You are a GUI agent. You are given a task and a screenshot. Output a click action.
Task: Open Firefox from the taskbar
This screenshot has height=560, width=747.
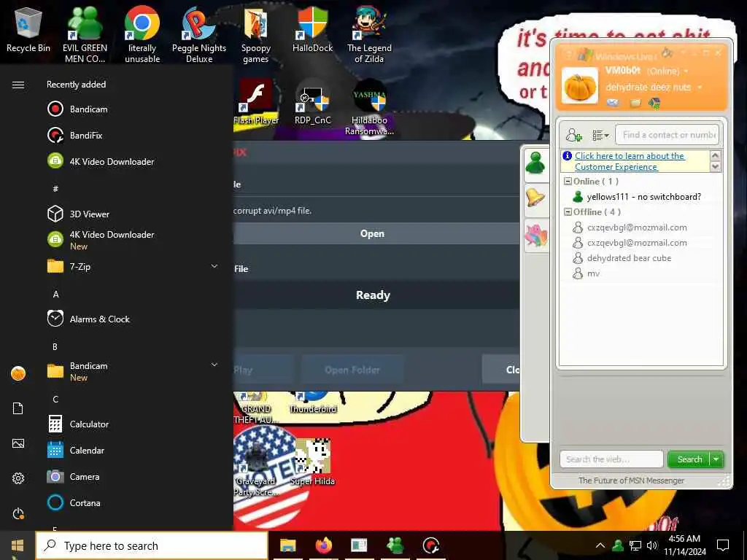[x=323, y=545]
